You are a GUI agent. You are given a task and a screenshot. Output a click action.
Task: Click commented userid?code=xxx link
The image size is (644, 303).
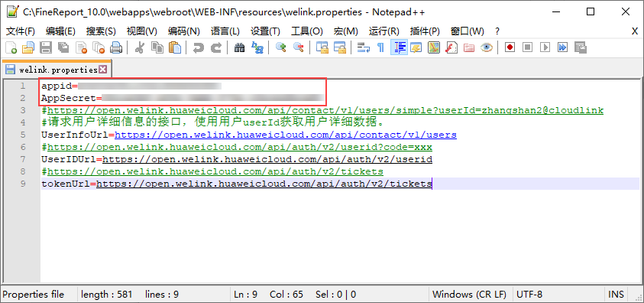[x=239, y=147]
